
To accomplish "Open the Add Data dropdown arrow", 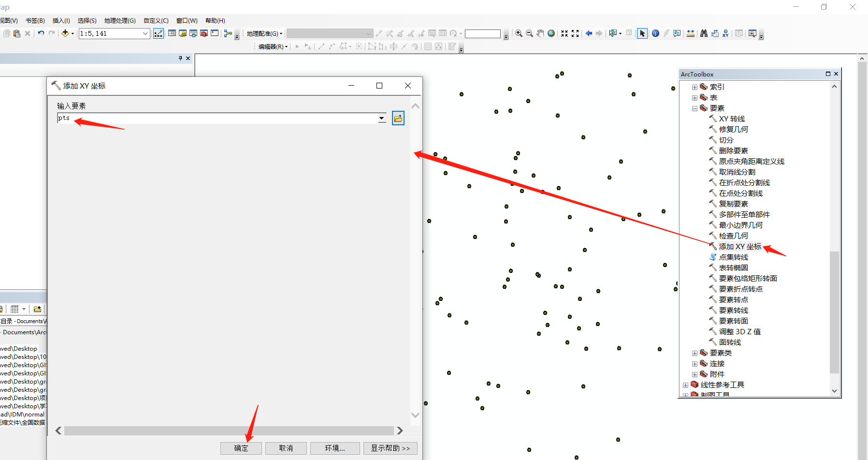I will [x=72, y=33].
